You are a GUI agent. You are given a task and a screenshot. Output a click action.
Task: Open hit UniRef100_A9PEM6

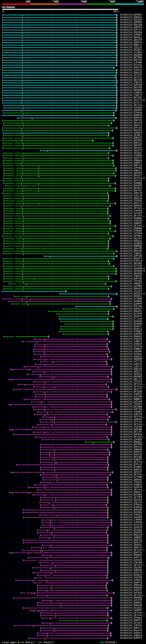coord(131,22)
